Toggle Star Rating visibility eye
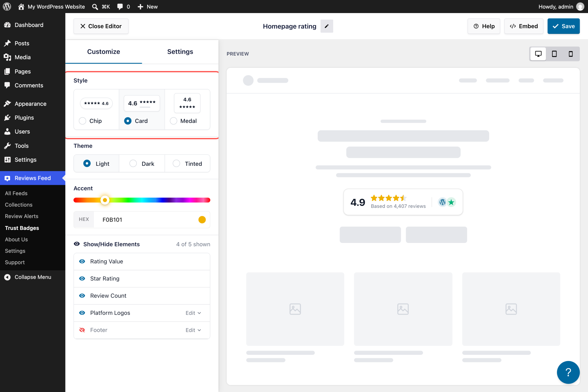Viewport: 588px width, 392px height. pyautogui.click(x=82, y=279)
